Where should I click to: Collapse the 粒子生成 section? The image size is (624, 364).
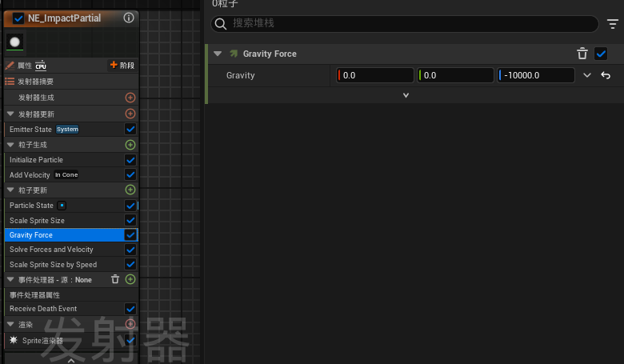click(10, 145)
